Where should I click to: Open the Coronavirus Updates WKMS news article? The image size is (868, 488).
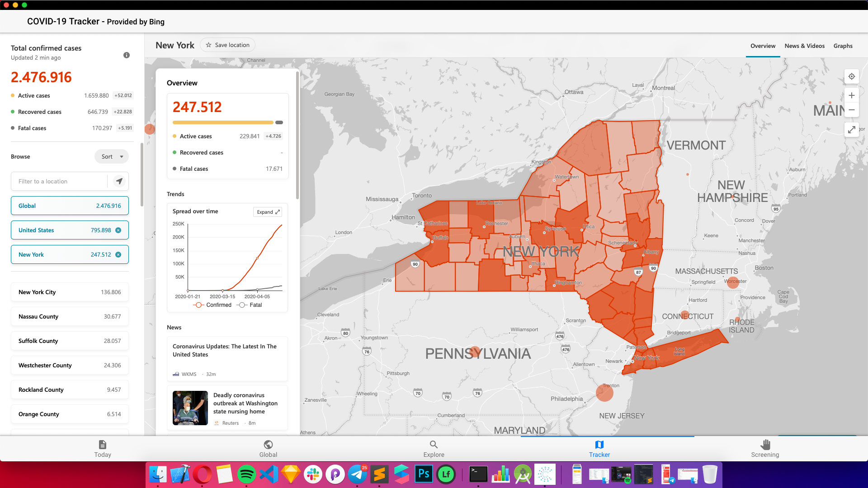(x=227, y=359)
